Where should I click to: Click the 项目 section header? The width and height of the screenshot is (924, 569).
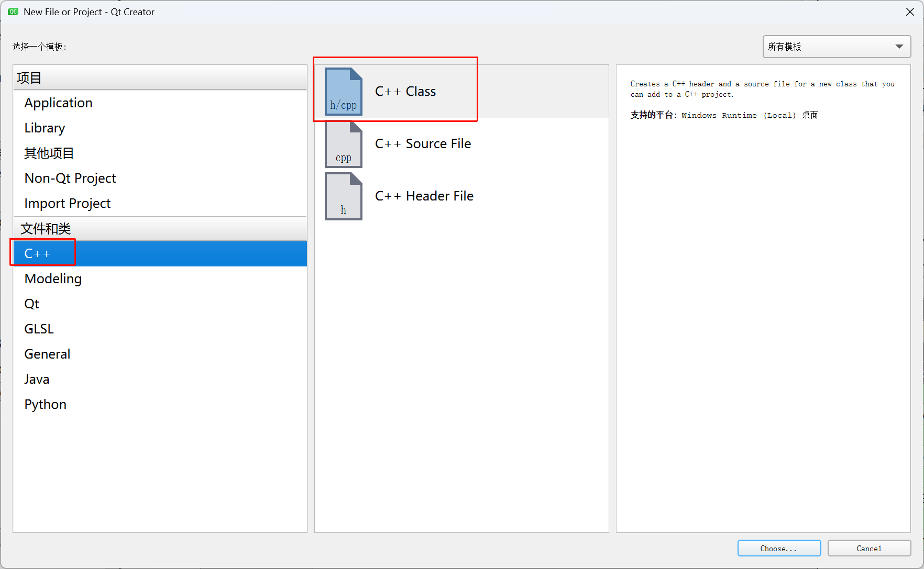tap(160, 77)
